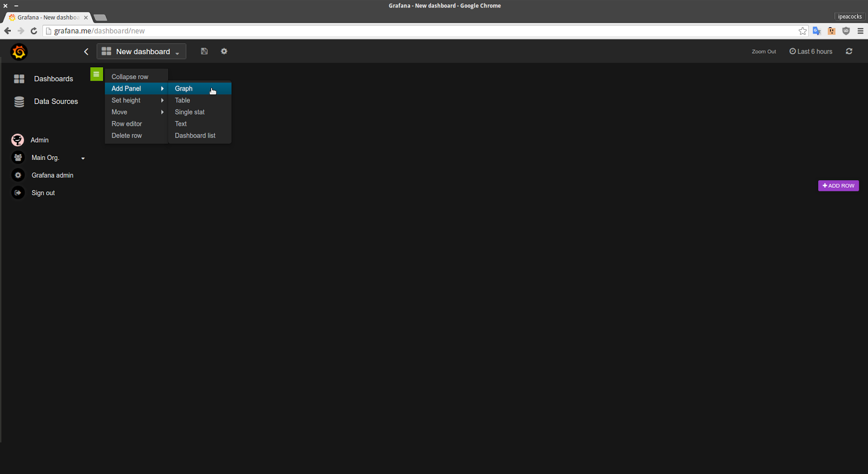Image resolution: width=868 pixels, height=474 pixels.
Task: Click the Zoom Out button
Action: (764, 52)
